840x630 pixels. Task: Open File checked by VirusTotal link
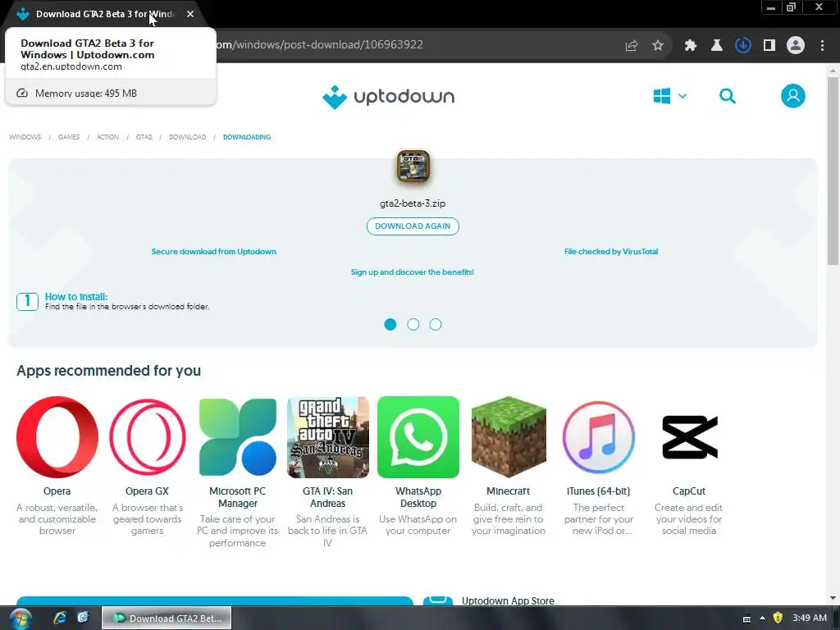pos(610,251)
